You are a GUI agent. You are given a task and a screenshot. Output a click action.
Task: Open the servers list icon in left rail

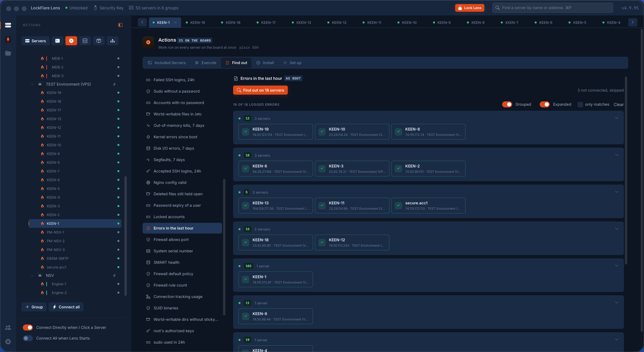(x=8, y=25)
